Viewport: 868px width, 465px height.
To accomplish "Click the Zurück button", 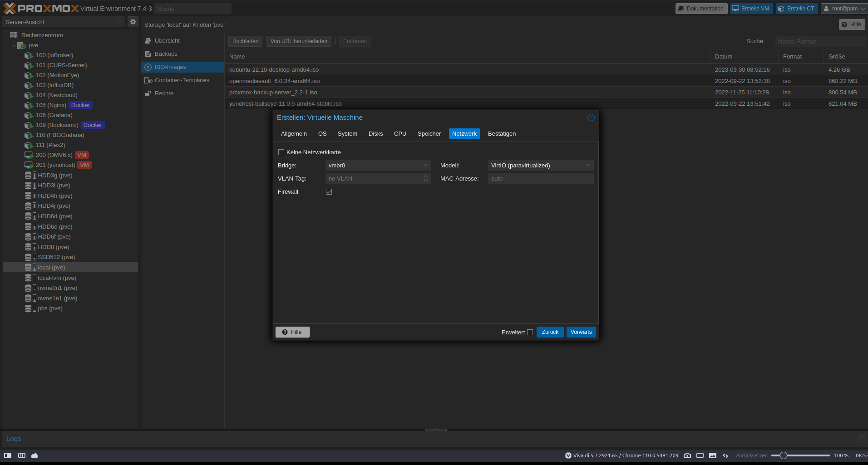I will point(550,332).
